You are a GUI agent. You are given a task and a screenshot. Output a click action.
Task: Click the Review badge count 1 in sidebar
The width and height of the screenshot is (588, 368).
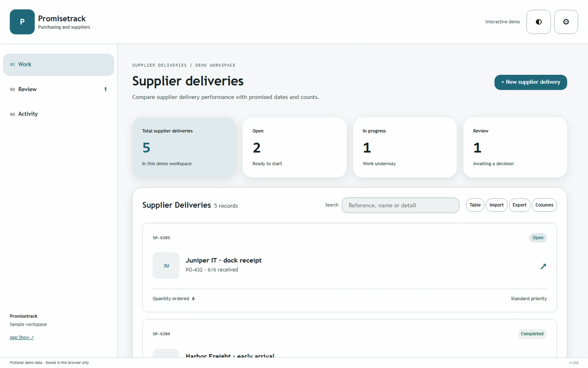coord(105,89)
